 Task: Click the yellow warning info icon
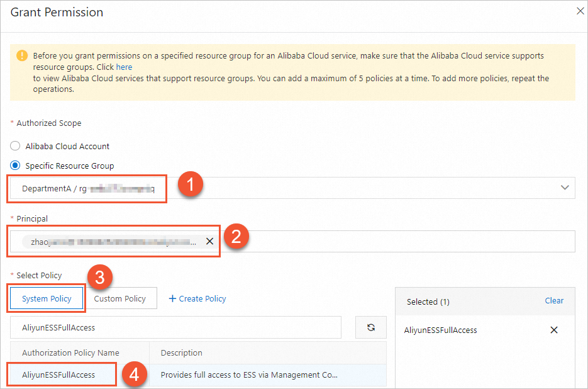pyautogui.click(x=23, y=55)
